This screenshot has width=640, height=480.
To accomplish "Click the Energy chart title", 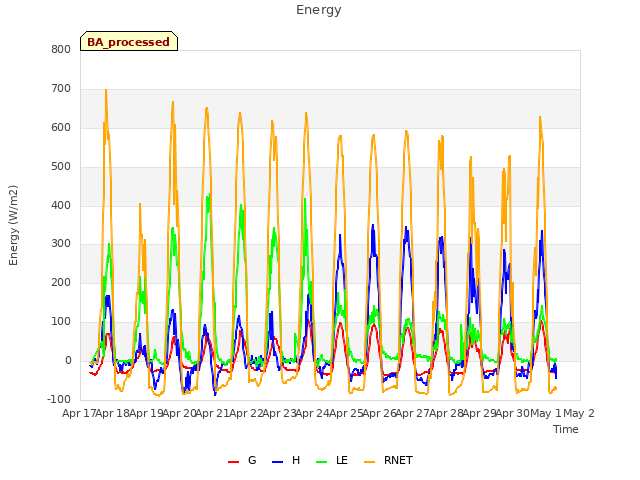I will (x=319, y=10).
